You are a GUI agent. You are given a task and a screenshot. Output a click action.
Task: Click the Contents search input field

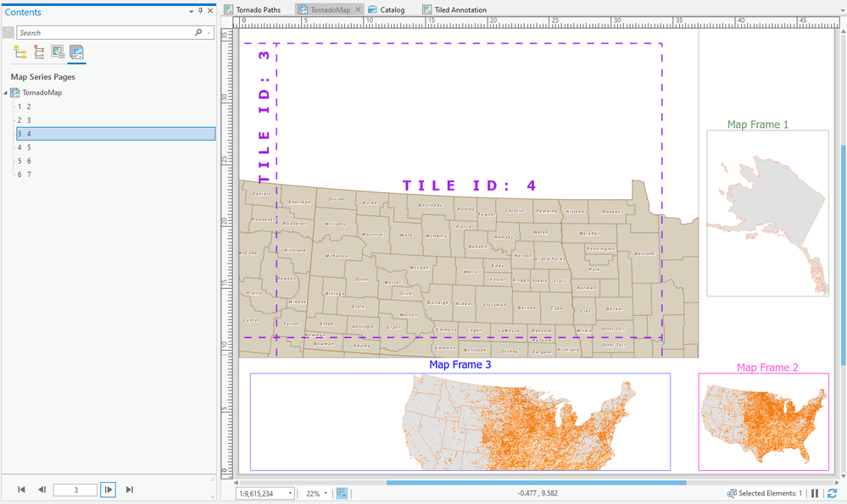coord(103,32)
